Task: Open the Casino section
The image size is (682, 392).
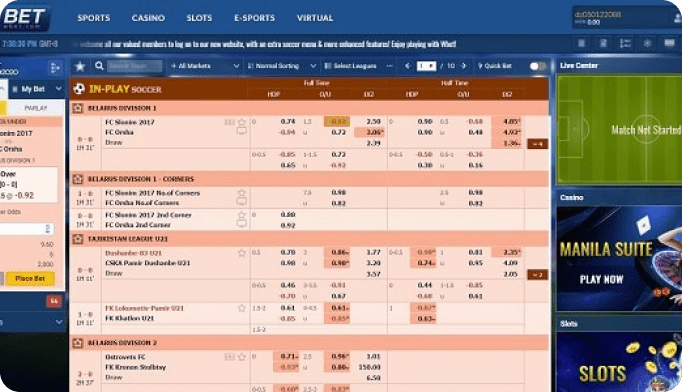Action: [x=148, y=18]
